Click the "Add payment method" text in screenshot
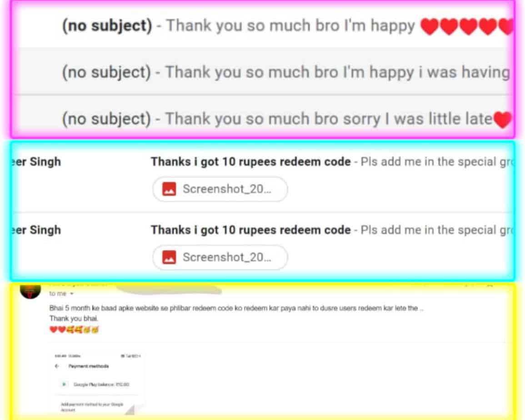 pos(92,407)
